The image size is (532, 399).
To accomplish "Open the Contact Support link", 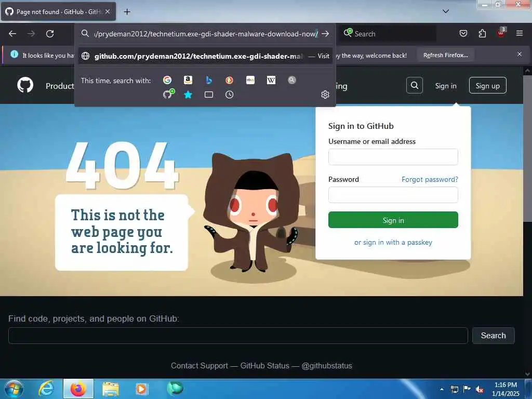I will (199, 366).
